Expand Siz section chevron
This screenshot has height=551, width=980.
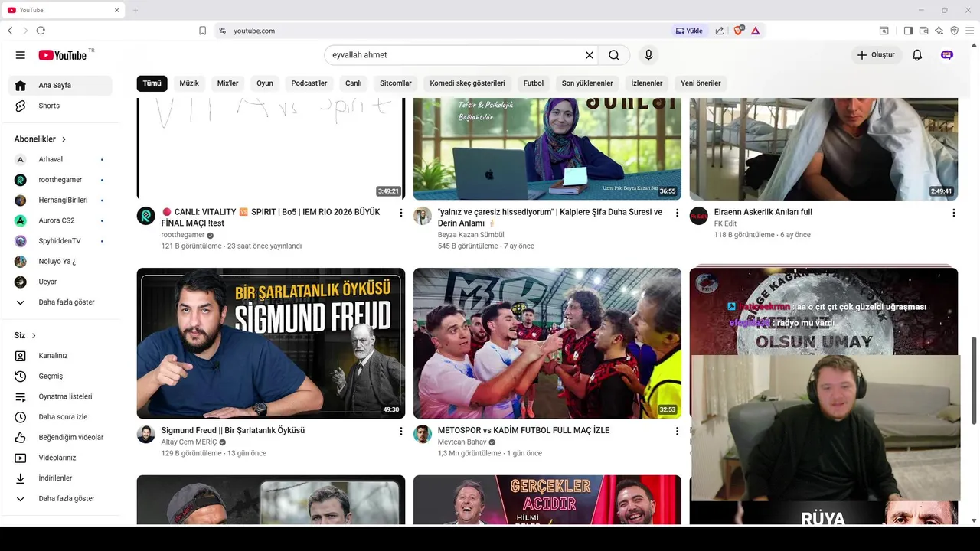[34, 335]
